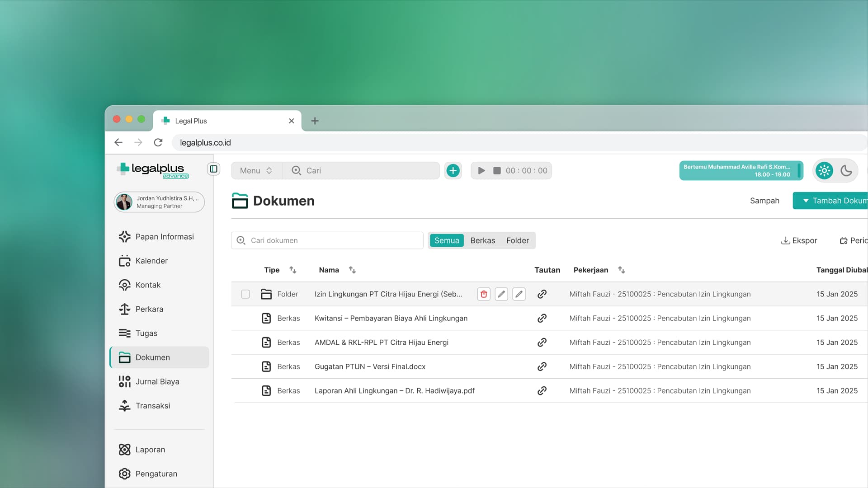Open Kalender from the sidebar

click(151, 261)
